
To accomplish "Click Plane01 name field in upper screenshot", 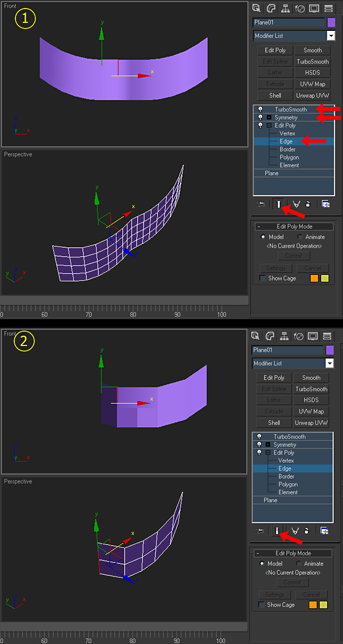I will pyautogui.click(x=289, y=22).
